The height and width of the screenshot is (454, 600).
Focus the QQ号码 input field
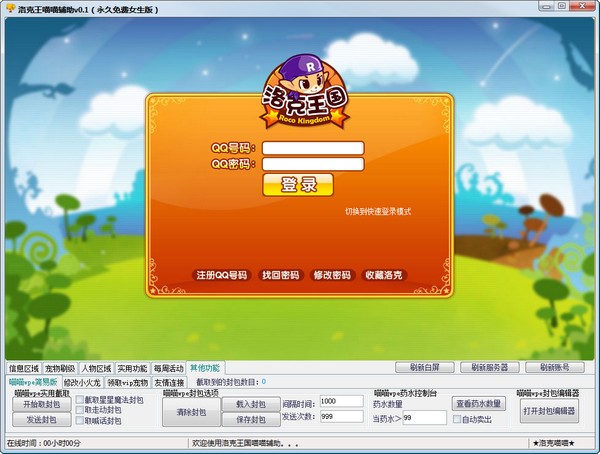[x=313, y=148]
